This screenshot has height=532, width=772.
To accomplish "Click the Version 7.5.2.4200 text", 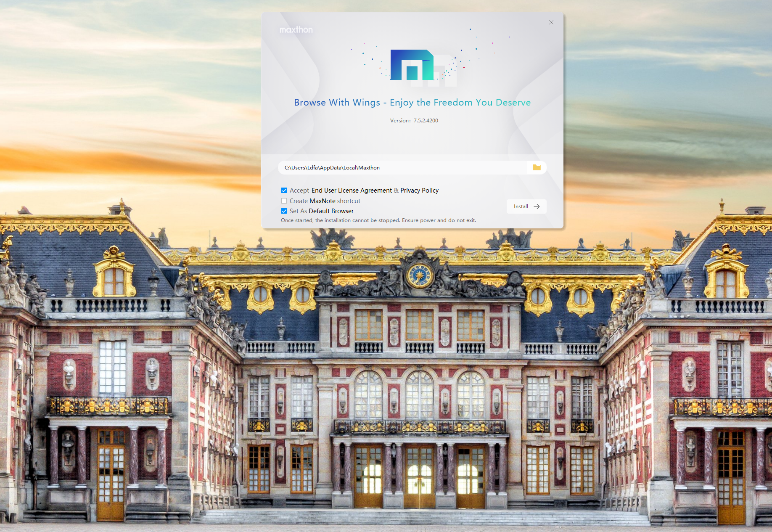I will (x=414, y=121).
